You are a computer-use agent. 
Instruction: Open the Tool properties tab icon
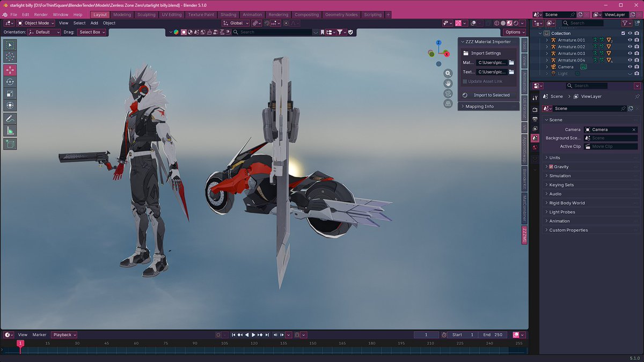tap(535, 97)
